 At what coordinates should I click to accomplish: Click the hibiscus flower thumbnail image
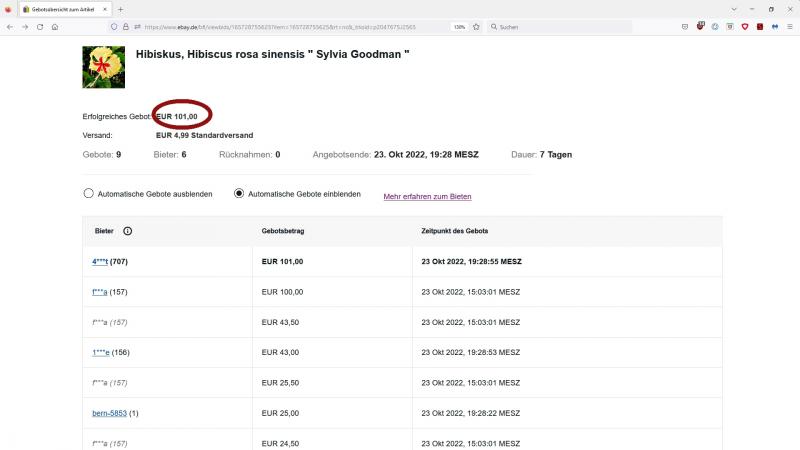(103, 67)
